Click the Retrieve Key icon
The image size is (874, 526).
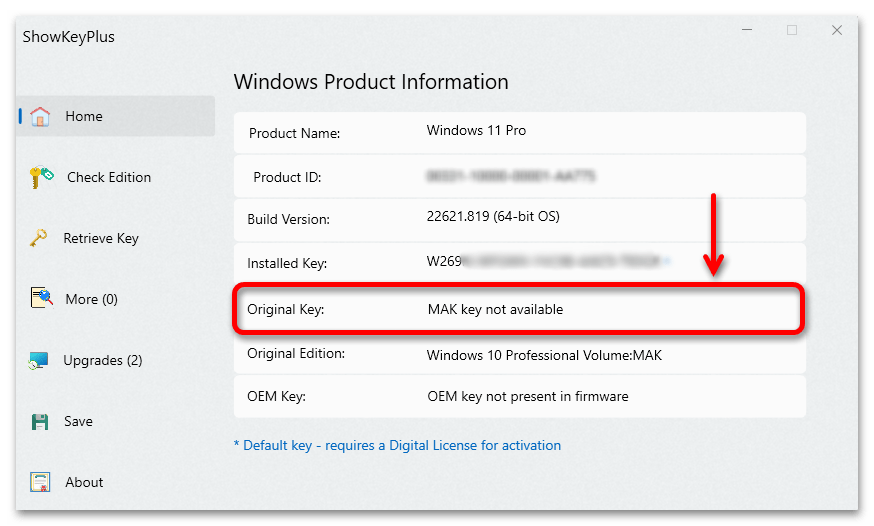click(x=39, y=238)
